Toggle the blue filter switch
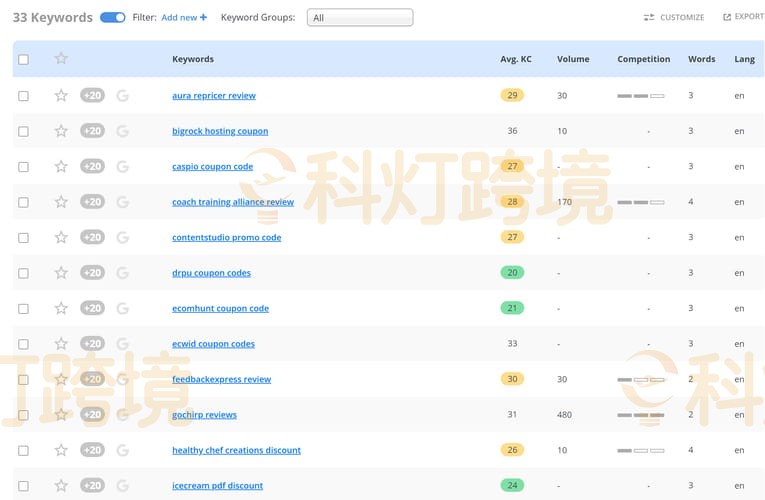 coord(113,18)
